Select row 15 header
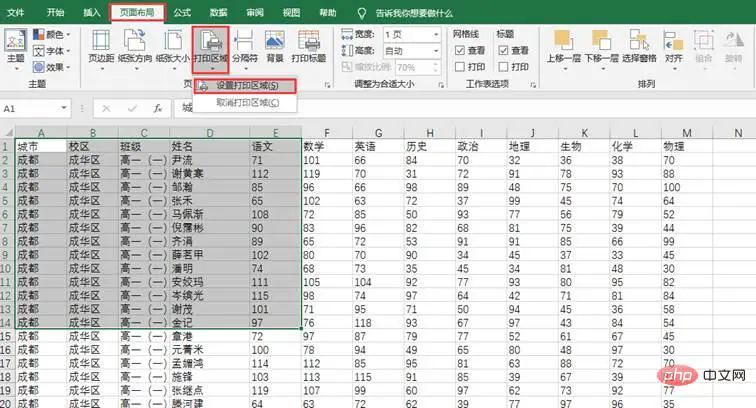This screenshot has height=408, width=756. pos(6,336)
